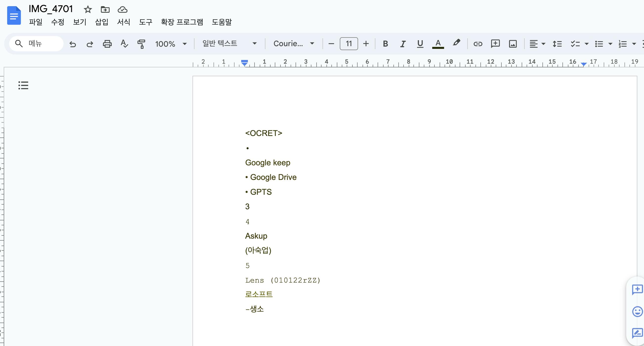Open the 100% zoom dropdown
Viewport: 644px width, 346px height.
(171, 44)
